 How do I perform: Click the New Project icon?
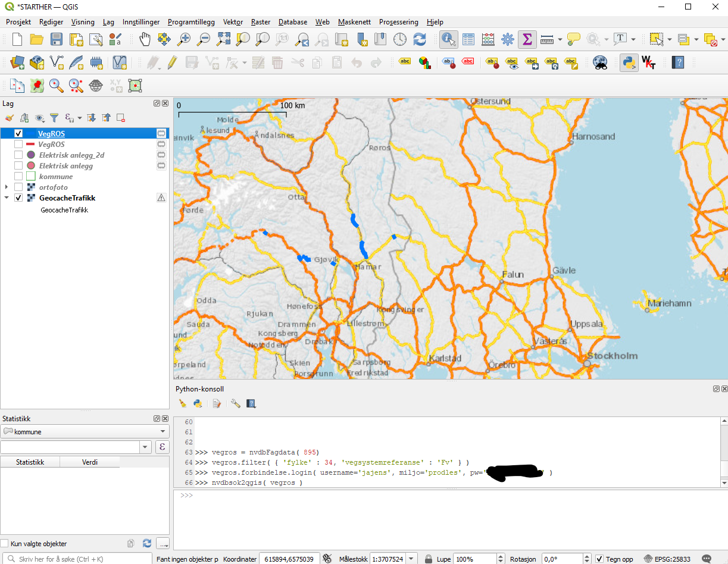(17, 39)
